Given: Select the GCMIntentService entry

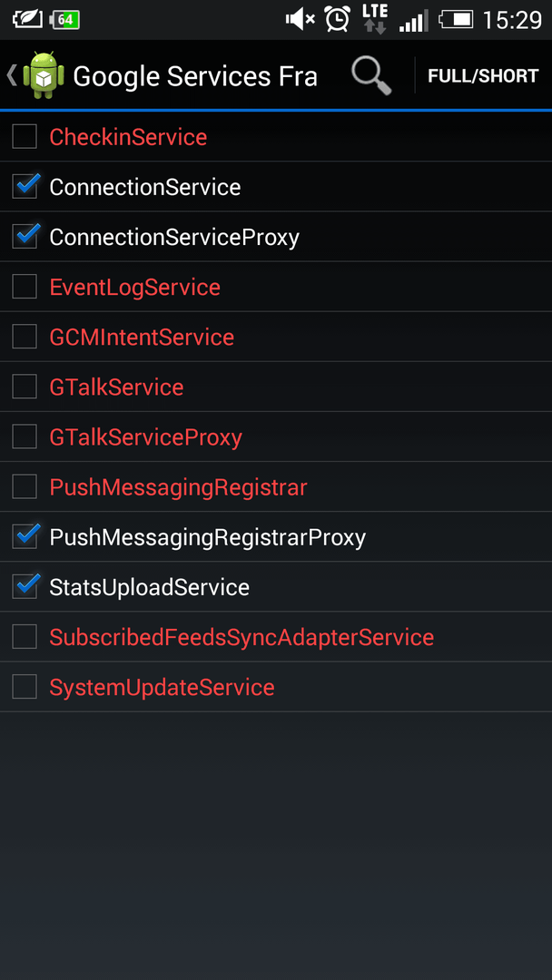Looking at the screenshot, I should coord(276,337).
